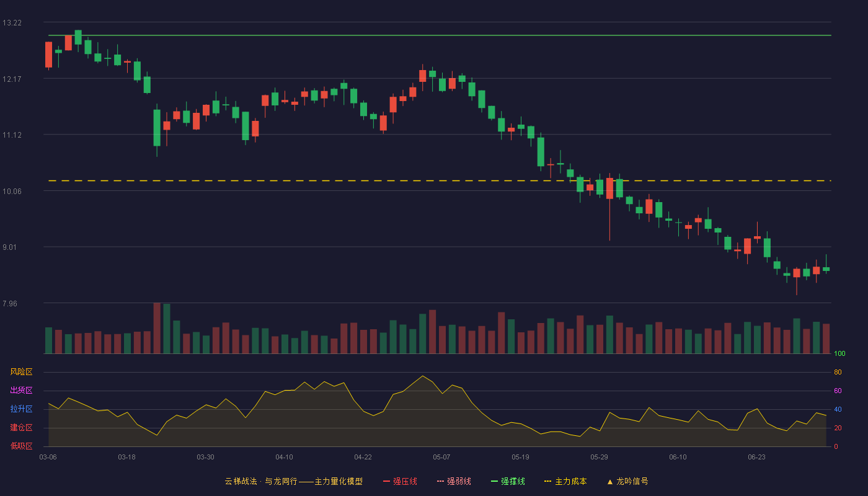Click the first red candlestick at 03-06
The width and height of the screenshot is (868, 496).
48,55
